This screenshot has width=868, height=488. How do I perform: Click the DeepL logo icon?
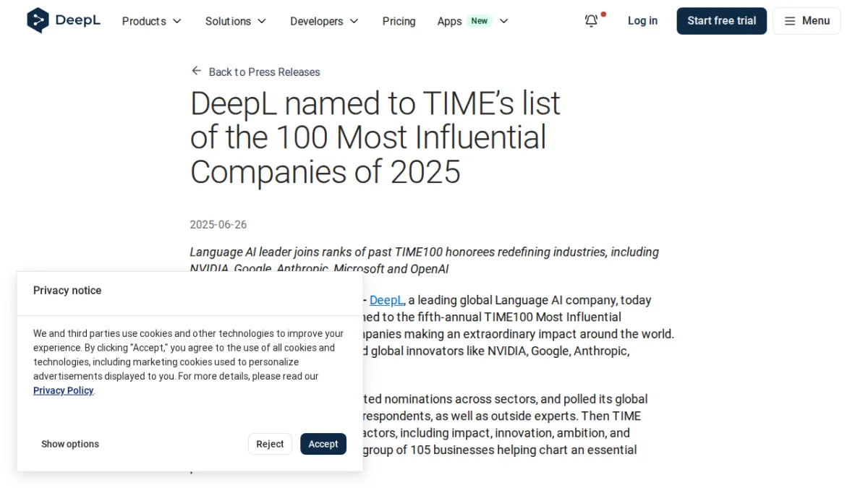[38, 21]
